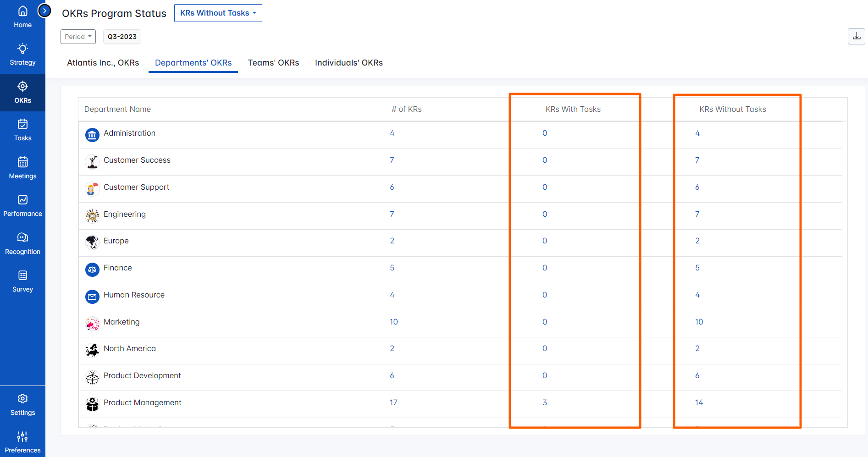The width and height of the screenshot is (868, 457).
Task: Select the Individuals' OKRs tab
Action: (348, 63)
